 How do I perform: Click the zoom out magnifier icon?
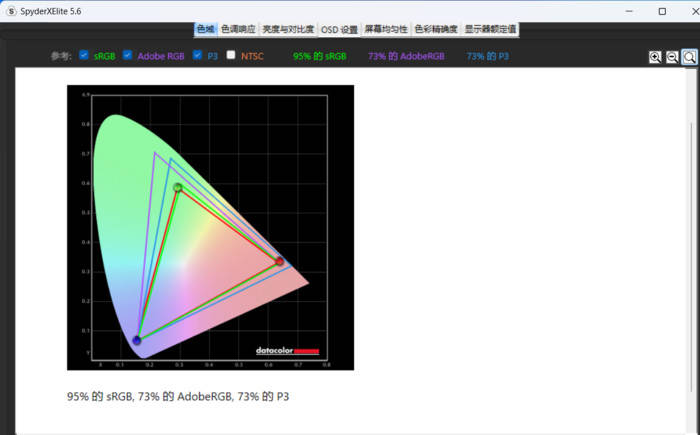[x=672, y=57]
